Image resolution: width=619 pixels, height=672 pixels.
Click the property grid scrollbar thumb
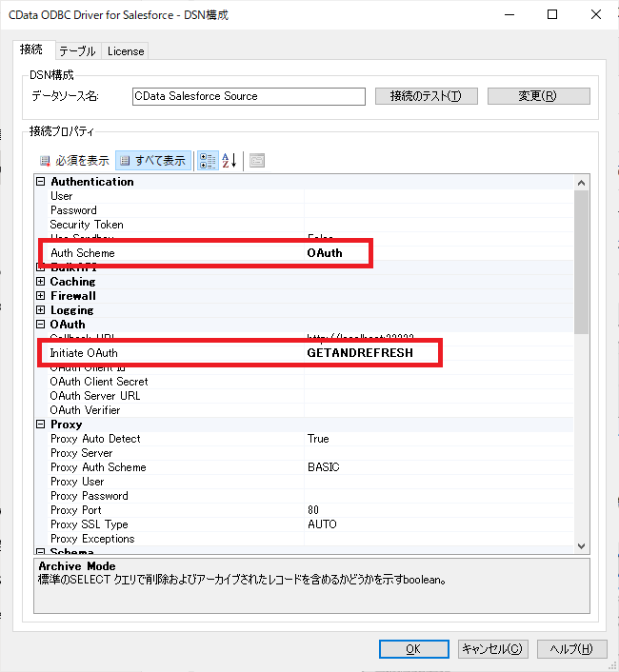pos(581,263)
